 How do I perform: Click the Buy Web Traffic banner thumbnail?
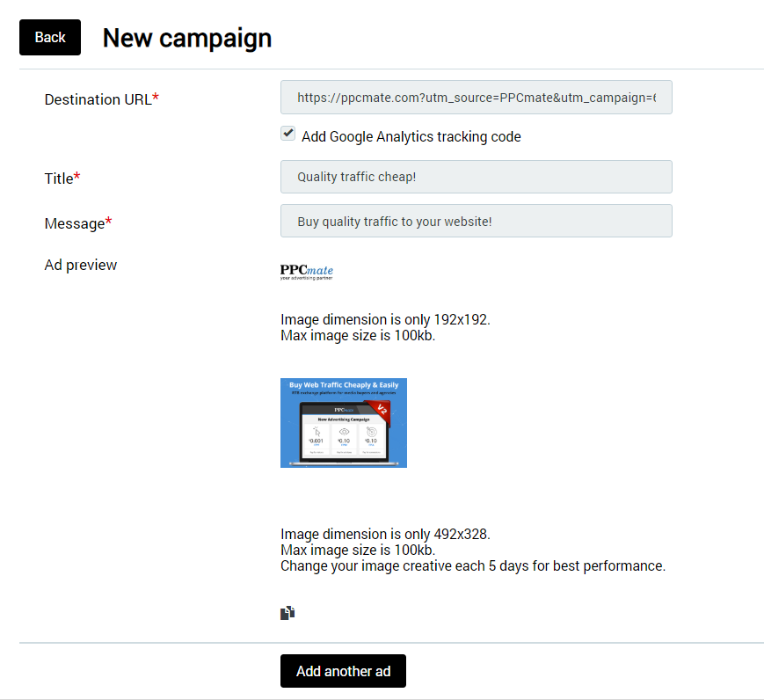click(x=343, y=423)
